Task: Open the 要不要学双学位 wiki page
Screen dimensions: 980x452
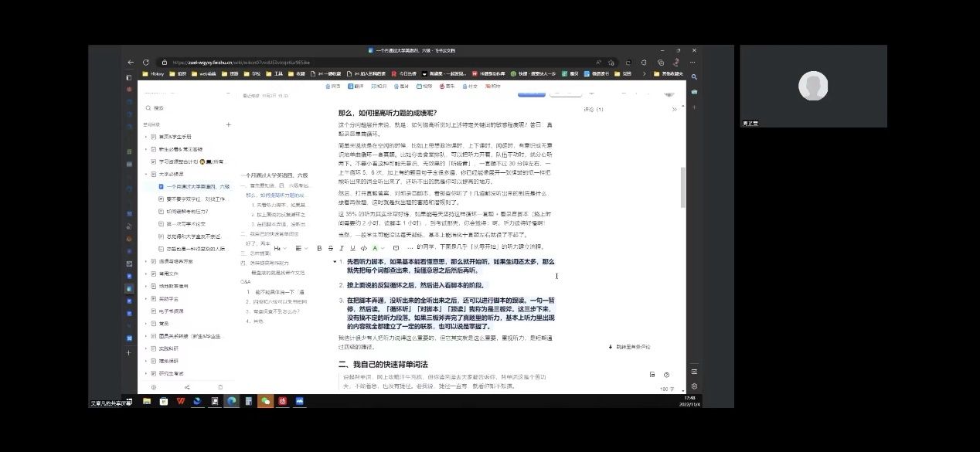Action: click(x=193, y=199)
